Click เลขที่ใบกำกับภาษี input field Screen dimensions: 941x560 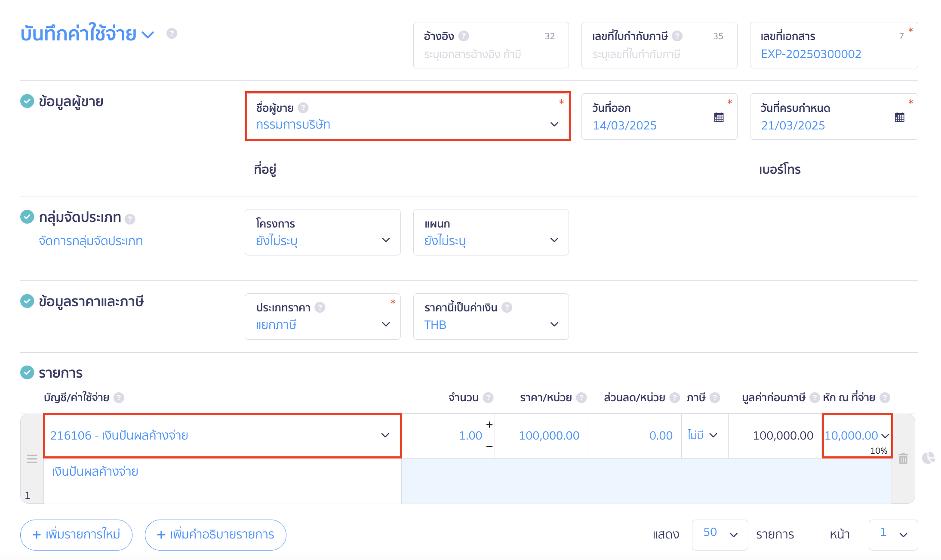(659, 45)
